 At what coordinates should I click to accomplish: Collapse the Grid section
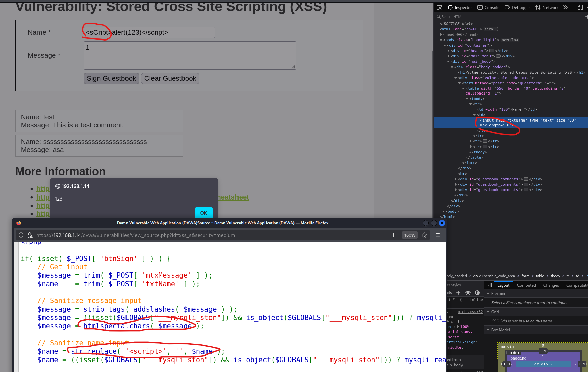[x=488, y=312]
